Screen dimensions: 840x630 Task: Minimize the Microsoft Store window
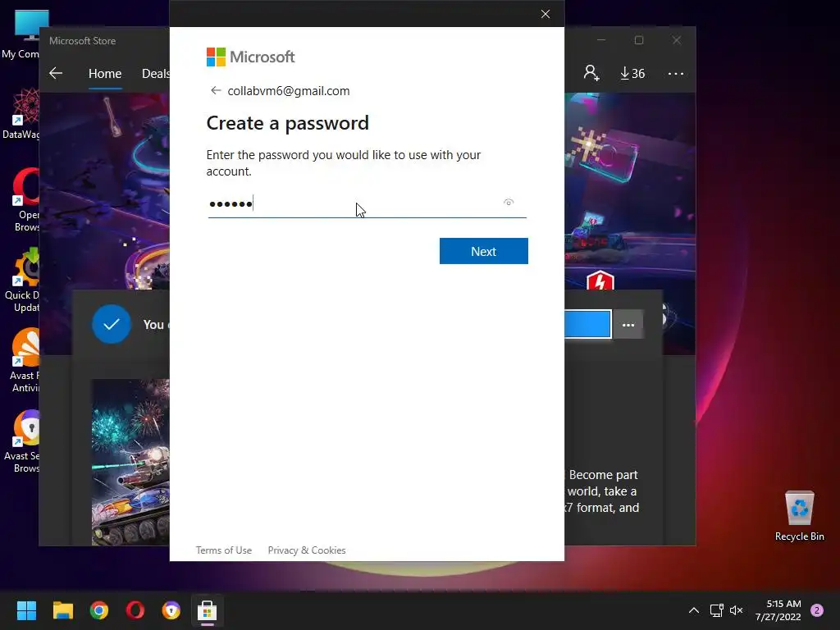(601, 40)
